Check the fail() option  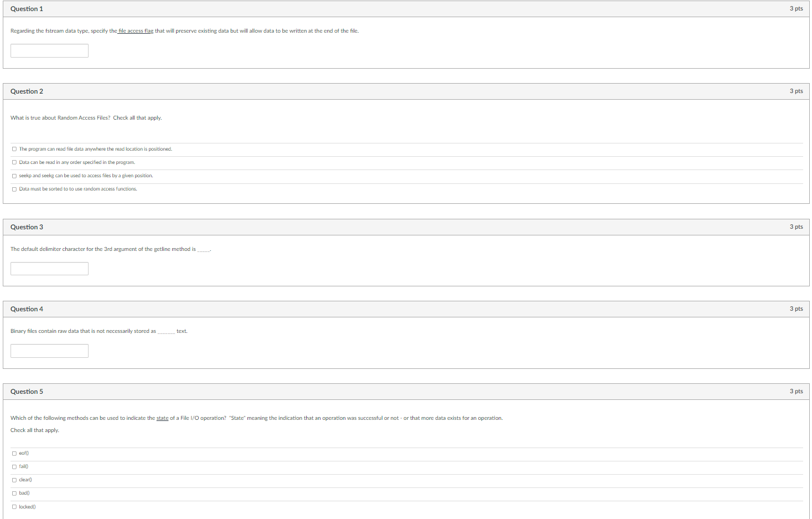point(14,466)
